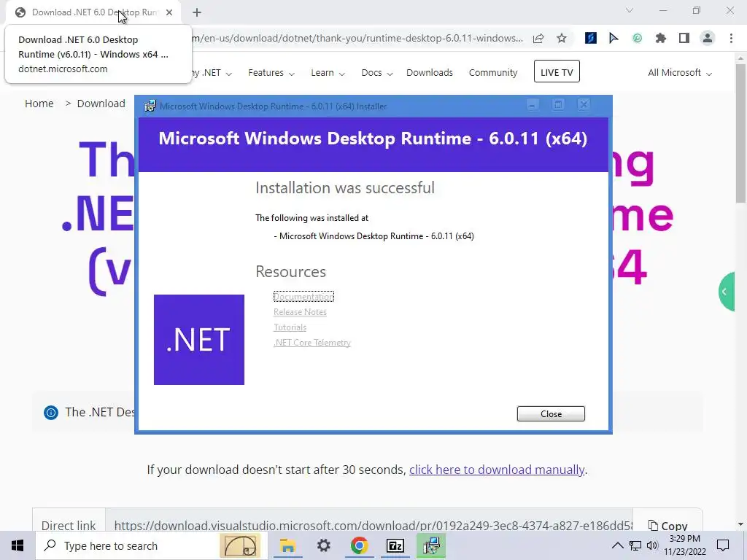Open the Chrome profile avatar
This screenshot has height=560, width=747.
click(708, 38)
